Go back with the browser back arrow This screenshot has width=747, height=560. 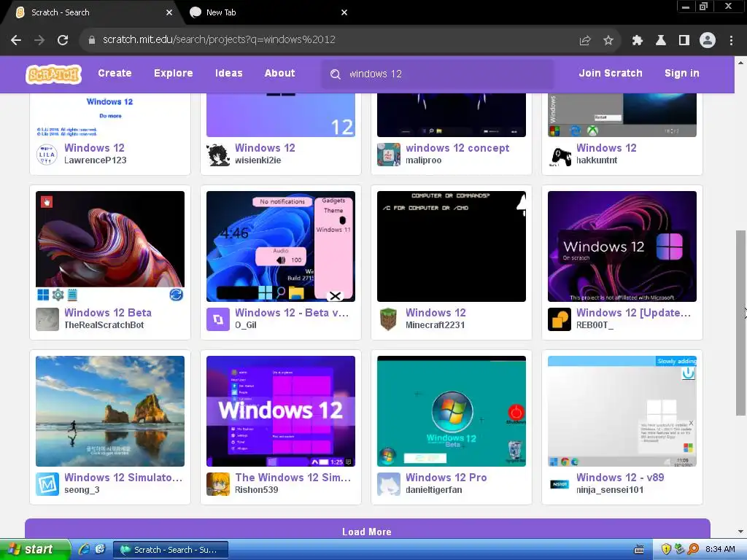click(16, 40)
